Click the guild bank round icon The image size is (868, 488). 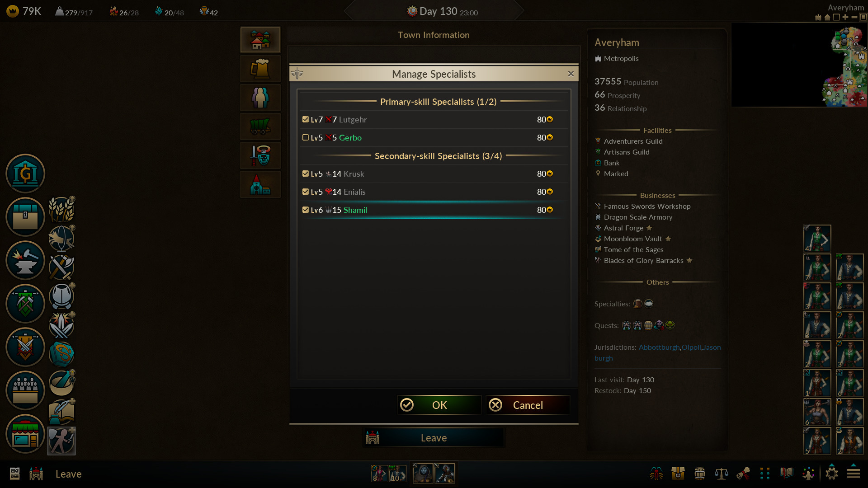[x=25, y=174]
